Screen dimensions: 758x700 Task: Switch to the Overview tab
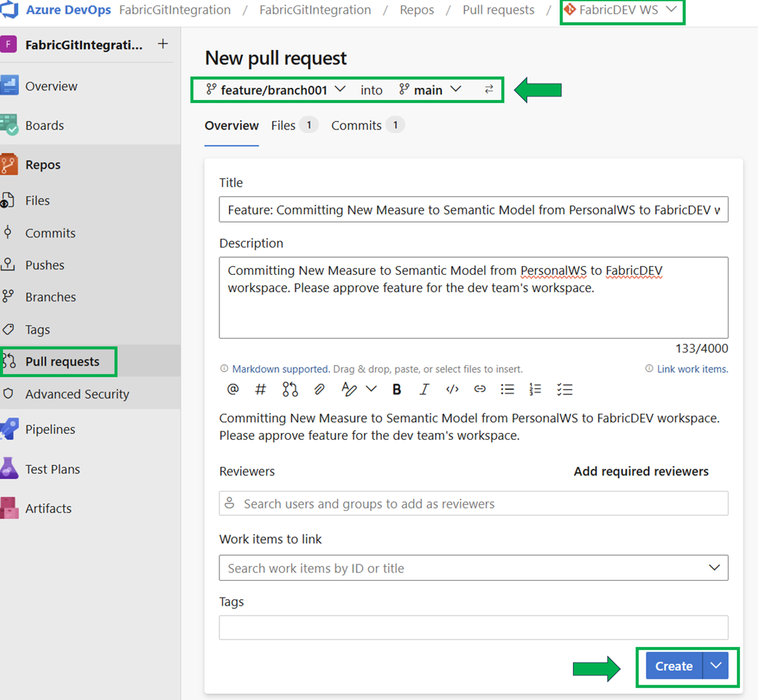231,125
